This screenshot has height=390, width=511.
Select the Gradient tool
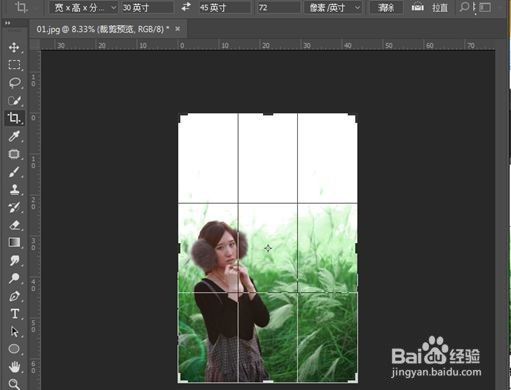14,243
